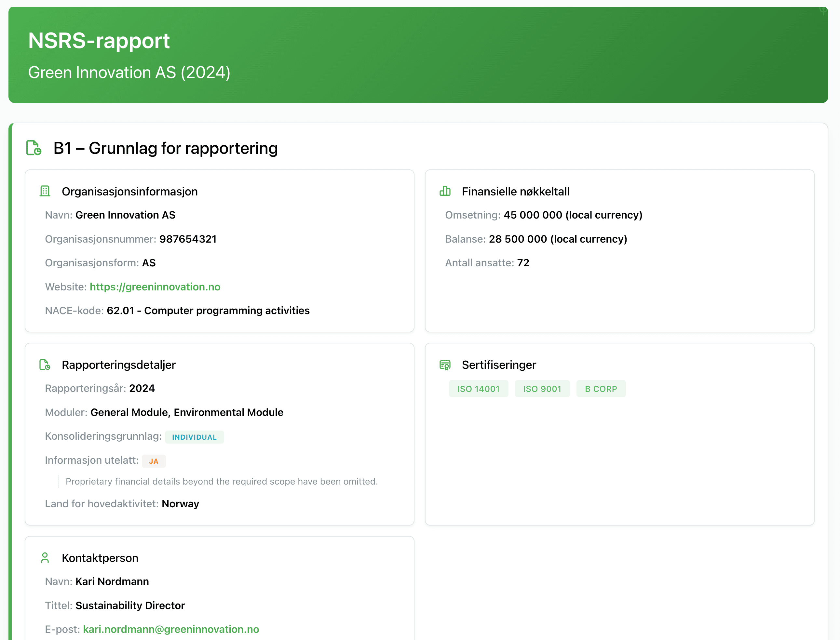Viewport: 840px width, 640px height.
Task: Click the Sertifiseringer certificate icon
Action: 444,364
